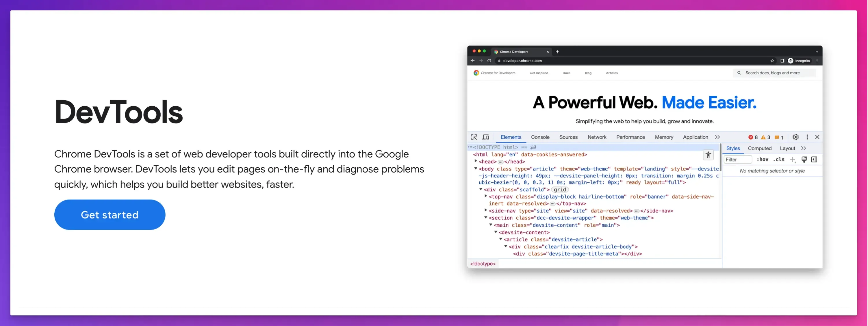The height and width of the screenshot is (326, 868).
Task: Click the rendering emulation brush icon
Action: (x=804, y=160)
